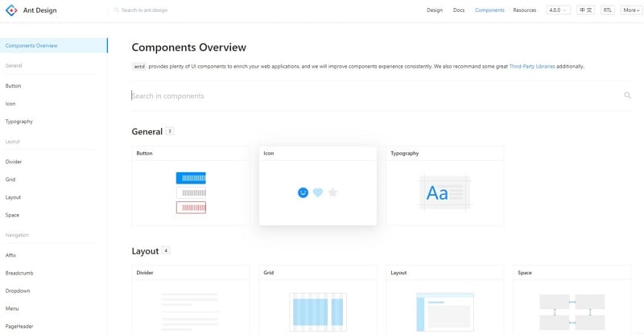Click the Ant Design logo icon

click(11, 10)
